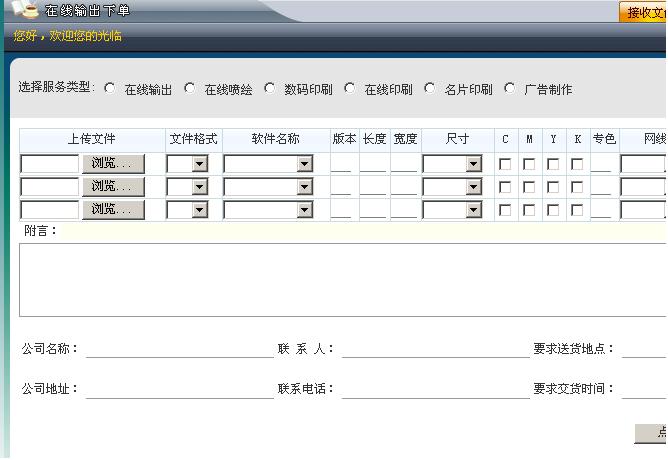Click the 要求送货地点 input field
This screenshot has height=460, width=668.
pos(645,349)
